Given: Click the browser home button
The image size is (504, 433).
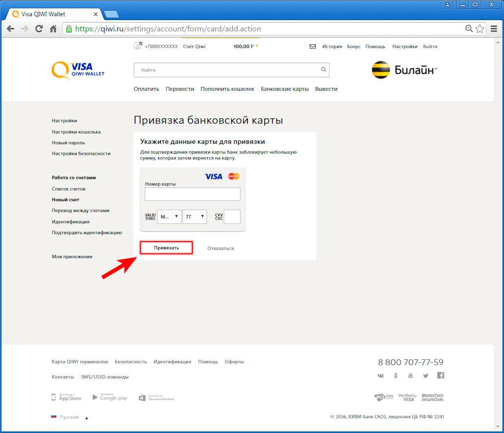Looking at the screenshot, I should pyautogui.click(x=53, y=28).
